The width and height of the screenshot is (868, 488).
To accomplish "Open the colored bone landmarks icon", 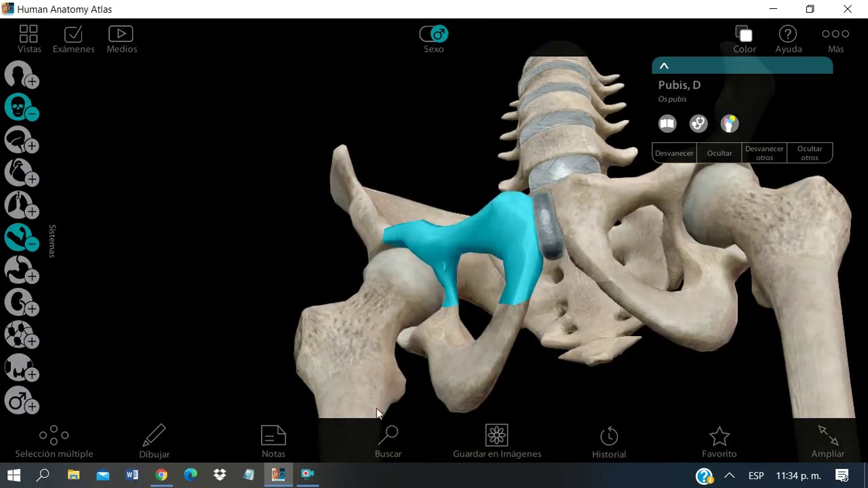I will 730,123.
